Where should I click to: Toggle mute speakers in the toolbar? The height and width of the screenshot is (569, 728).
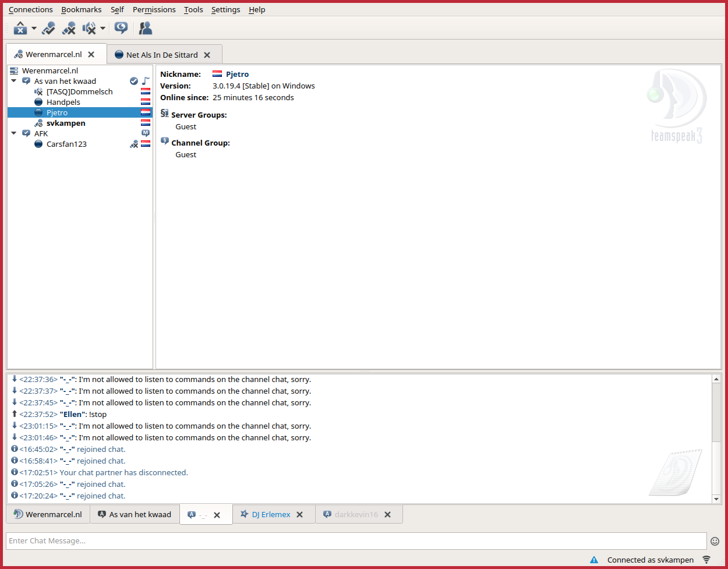pos(89,28)
